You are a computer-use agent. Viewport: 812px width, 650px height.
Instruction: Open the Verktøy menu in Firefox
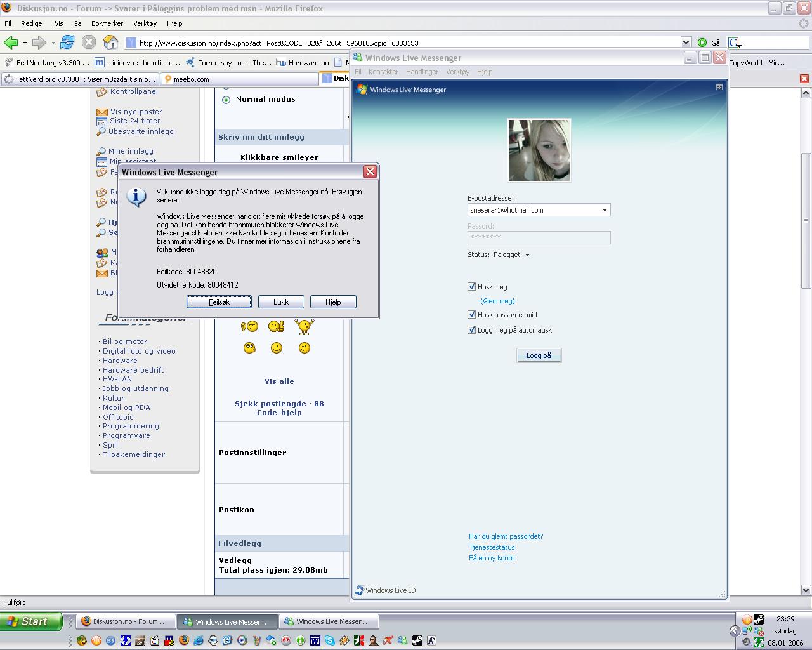point(145,23)
